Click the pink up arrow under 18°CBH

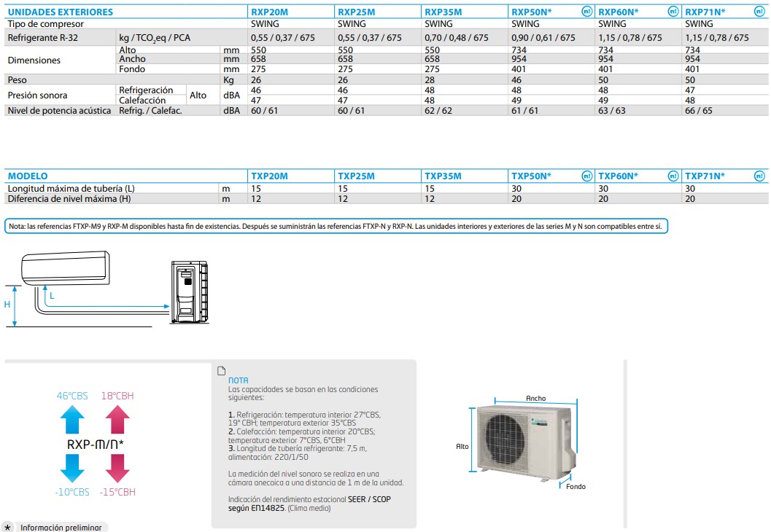117,420
